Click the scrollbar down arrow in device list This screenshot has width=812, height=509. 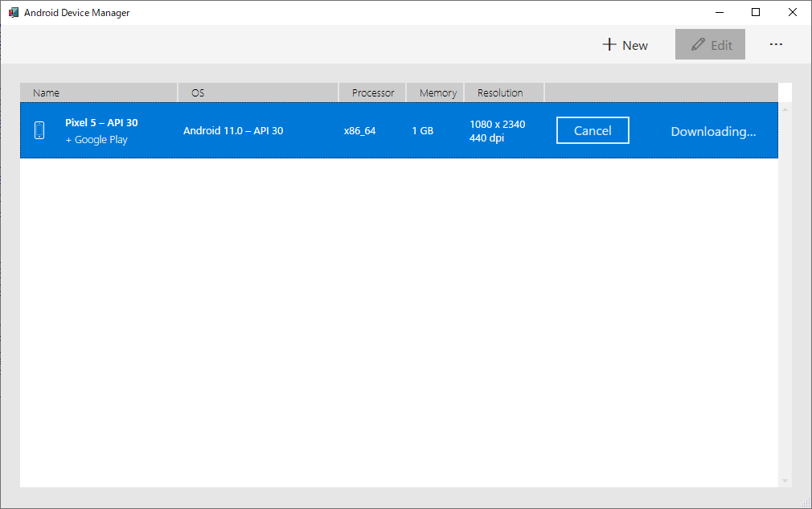[x=785, y=481]
